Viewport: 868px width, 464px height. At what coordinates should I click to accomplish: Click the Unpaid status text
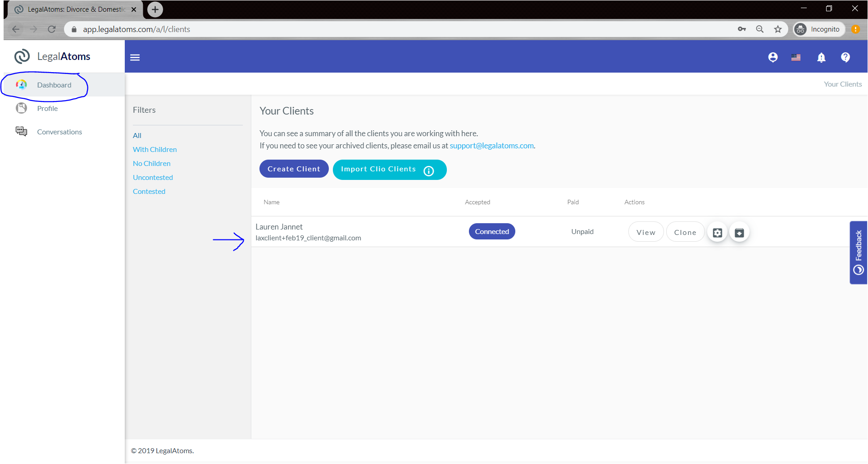[582, 231]
